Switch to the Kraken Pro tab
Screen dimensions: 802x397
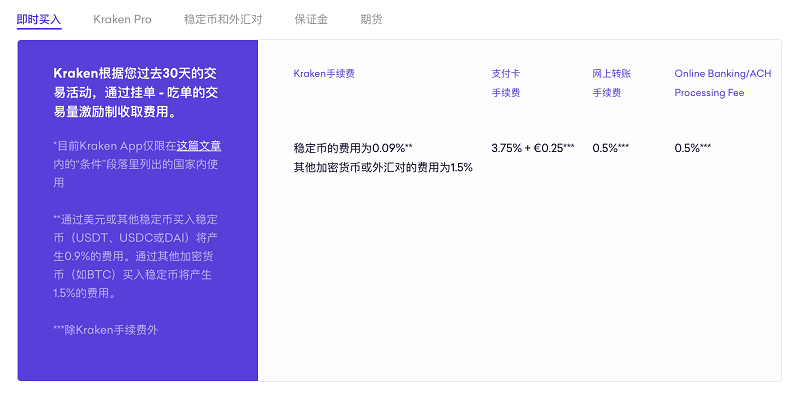coord(122,19)
